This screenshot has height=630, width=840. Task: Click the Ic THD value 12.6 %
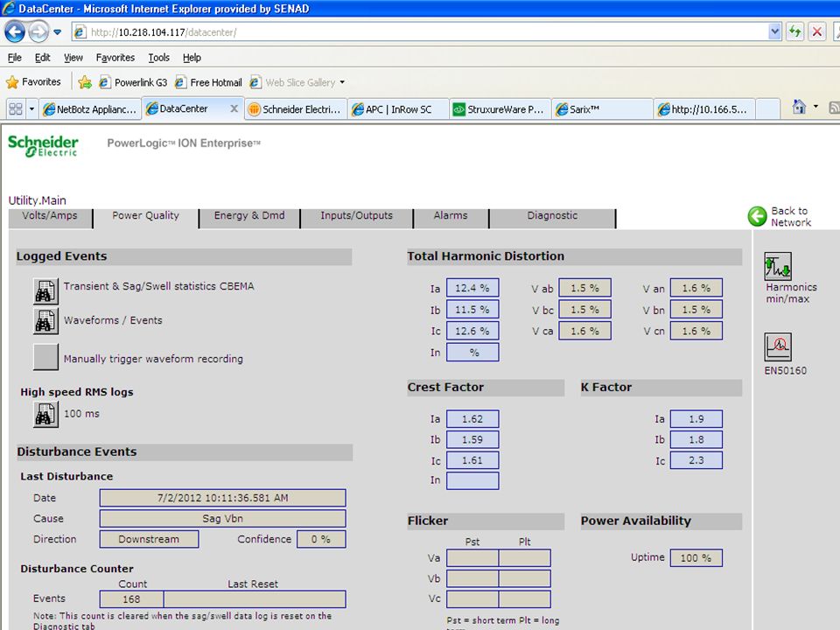tap(472, 331)
